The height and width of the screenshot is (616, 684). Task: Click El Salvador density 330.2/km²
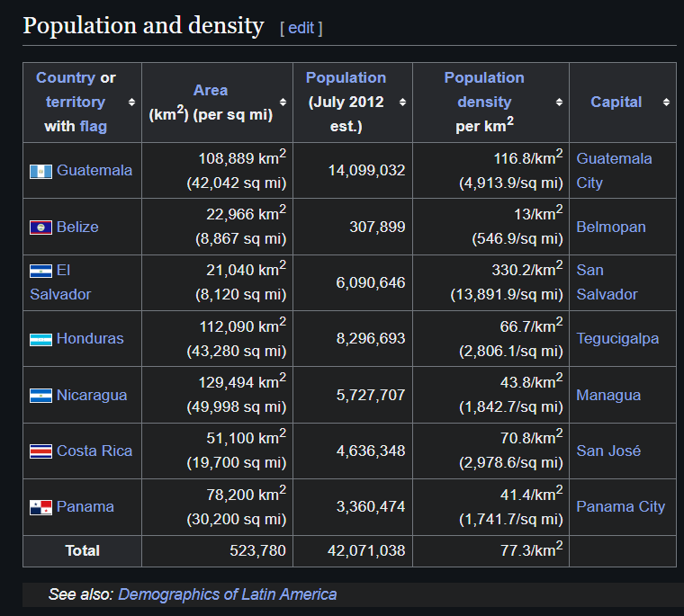point(527,269)
